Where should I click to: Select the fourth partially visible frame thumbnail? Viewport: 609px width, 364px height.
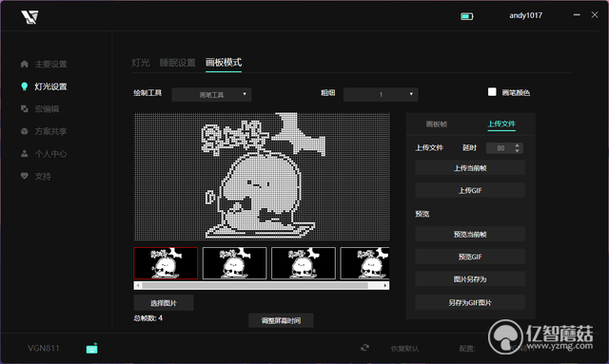point(364,263)
